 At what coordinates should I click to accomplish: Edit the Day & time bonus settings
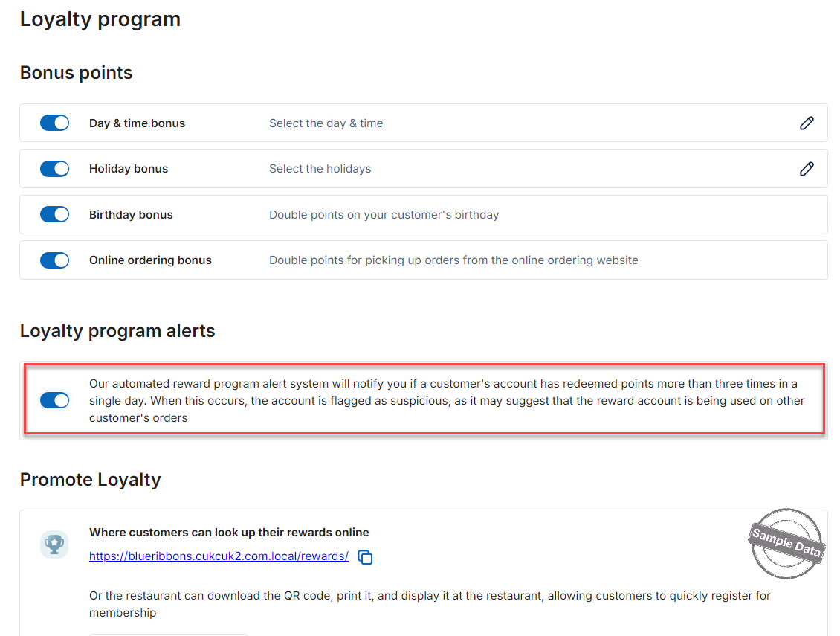[807, 123]
